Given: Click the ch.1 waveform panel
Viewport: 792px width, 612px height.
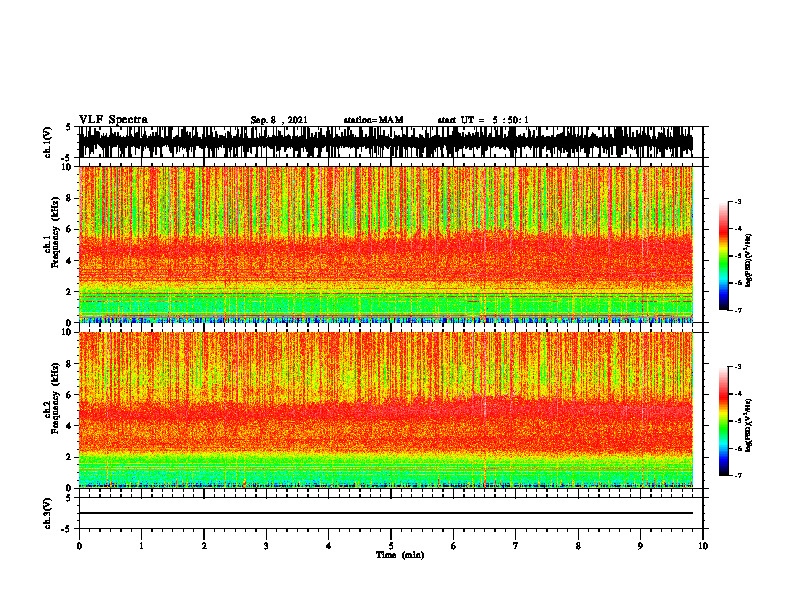Looking at the screenshot, I should 391,142.
